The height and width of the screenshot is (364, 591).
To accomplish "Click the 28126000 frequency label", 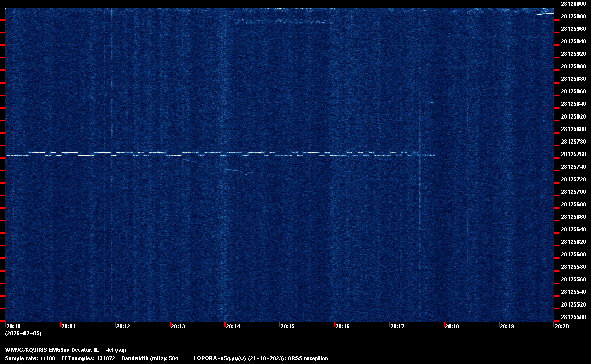I will click(573, 4).
